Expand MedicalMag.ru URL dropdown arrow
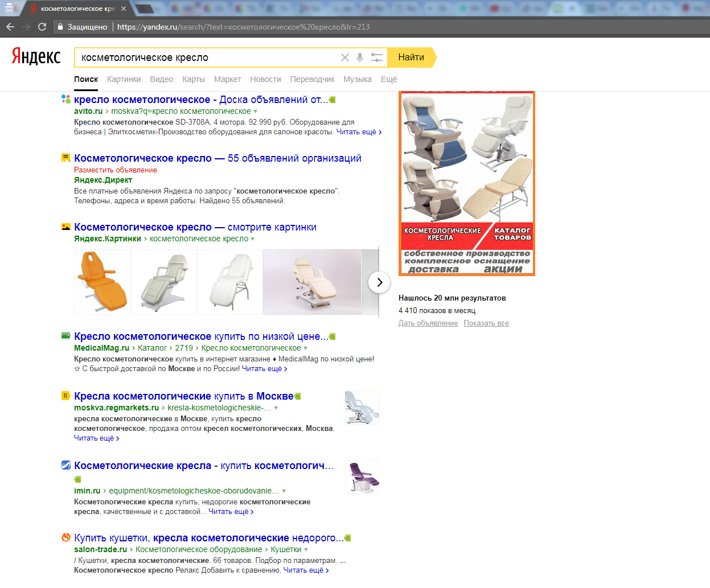The width and height of the screenshot is (710, 588). click(x=306, y=348)
